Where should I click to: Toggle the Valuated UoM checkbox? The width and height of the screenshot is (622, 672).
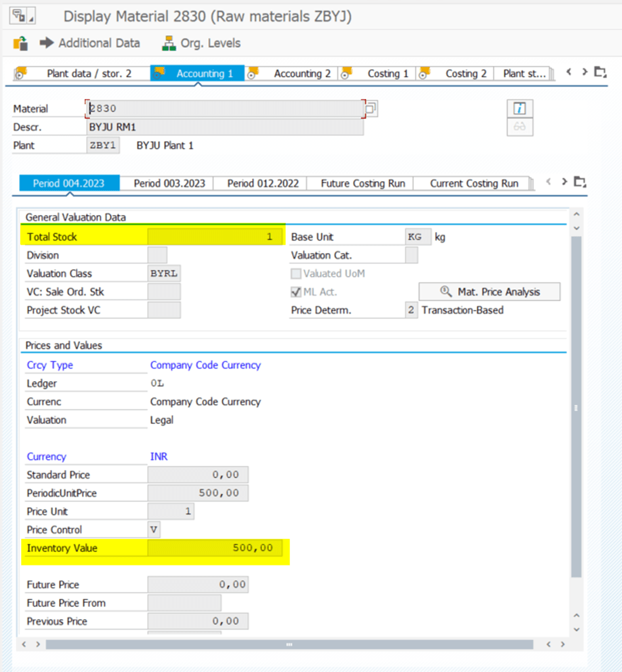[x=296, y=274]
